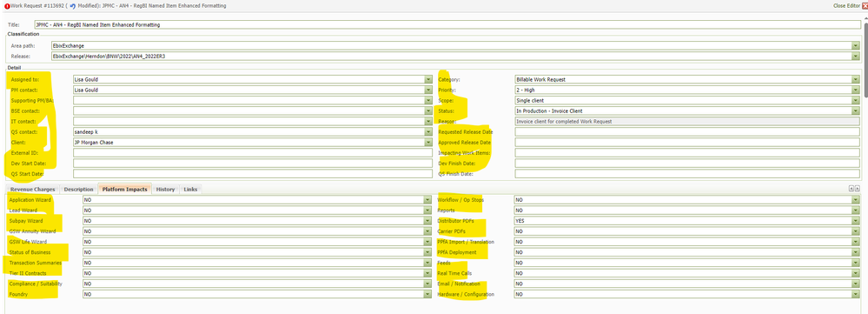Switch to the Links tab
Viewport: 868px width, 314px height.
190,190
